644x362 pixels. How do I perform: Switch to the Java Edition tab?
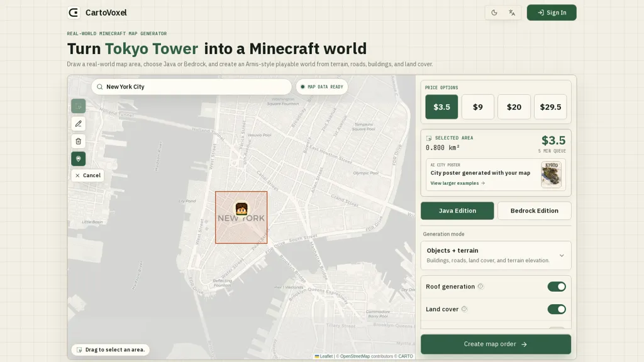[457, 211]
